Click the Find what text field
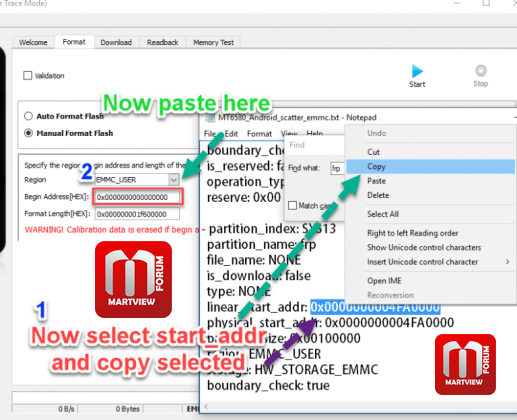 pyautogui.click(x=337, y=168)
